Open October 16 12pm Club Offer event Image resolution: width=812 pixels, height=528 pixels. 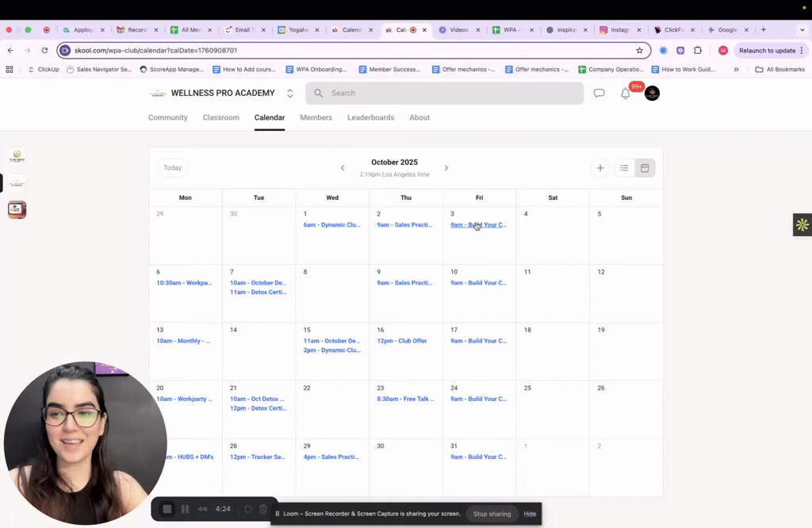[x=402, y=341]
